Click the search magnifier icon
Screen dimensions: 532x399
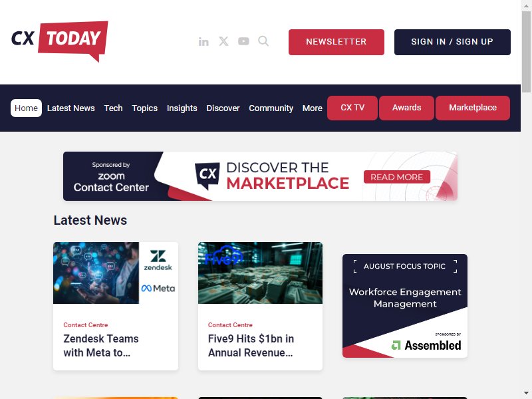pos(263,41)
